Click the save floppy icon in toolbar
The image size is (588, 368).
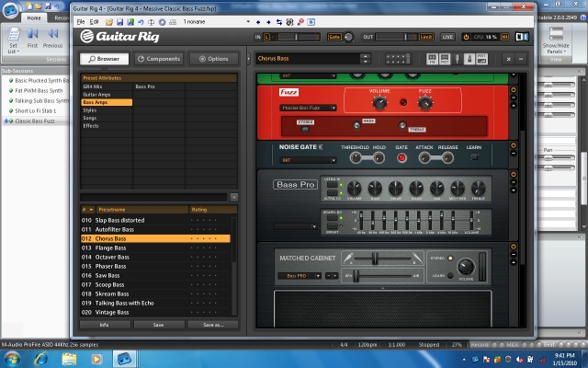pyautogui.click(x=120, y=22)
